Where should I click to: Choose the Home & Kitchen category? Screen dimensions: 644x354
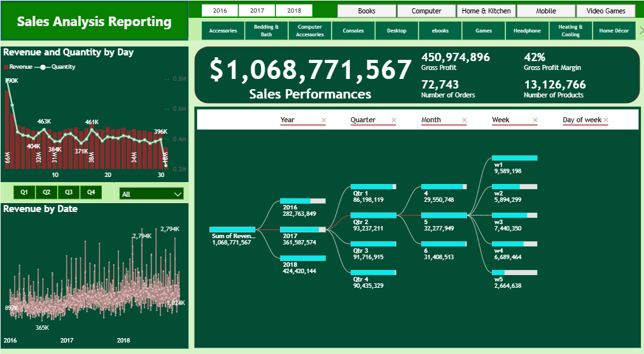(486, 11)
